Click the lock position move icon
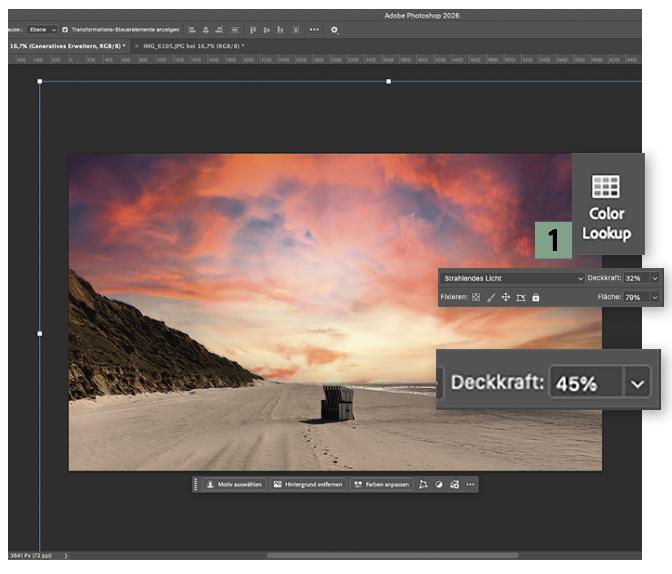Screen dimensions: 672x574 [506, 297]
